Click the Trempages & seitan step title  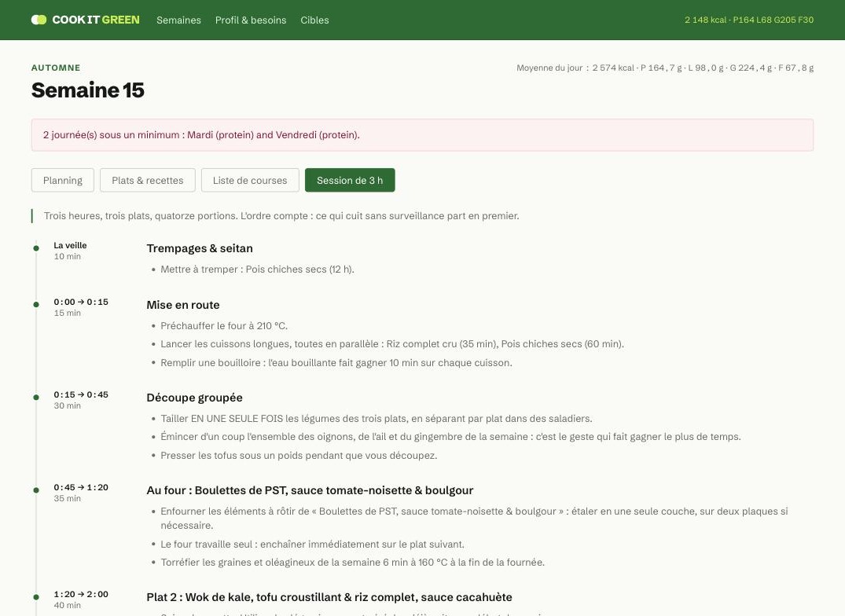coord(200,248)
